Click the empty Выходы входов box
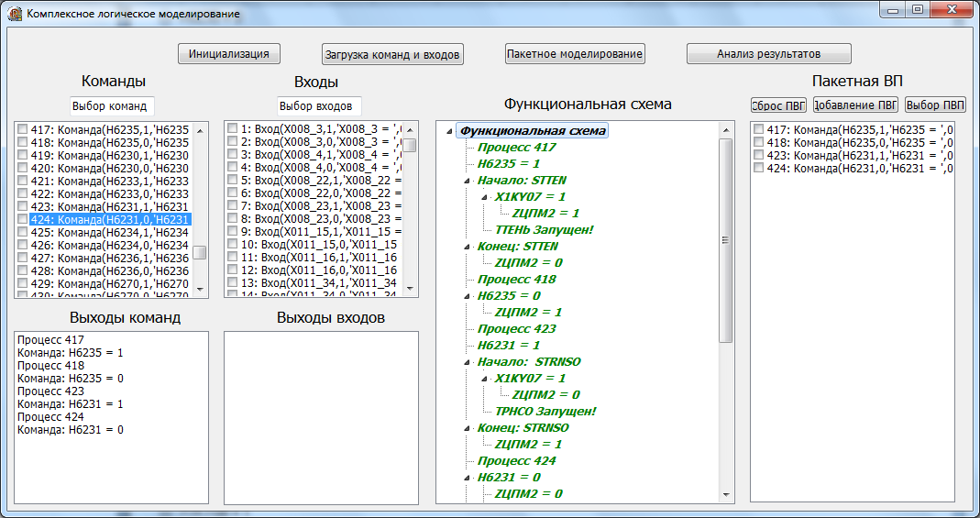The height and width of the screenshot is (518, 980). pos(321,417)
